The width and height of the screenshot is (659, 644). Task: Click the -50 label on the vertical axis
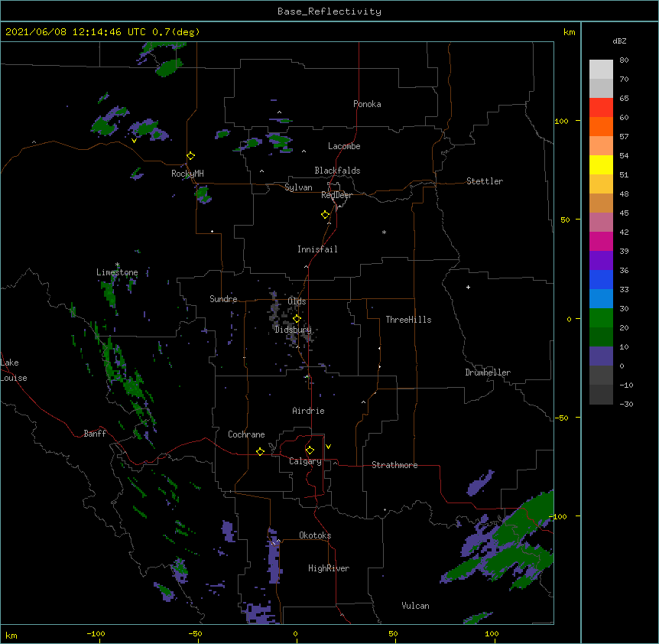561,418
